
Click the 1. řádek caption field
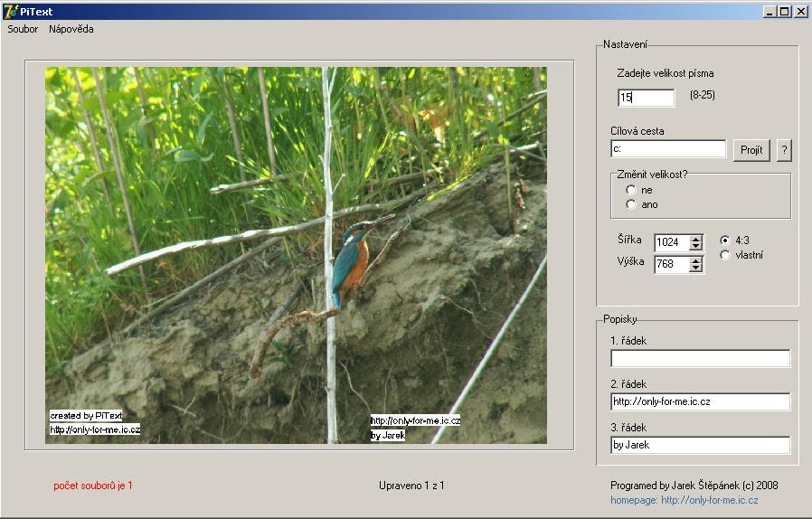coord(701,358)
